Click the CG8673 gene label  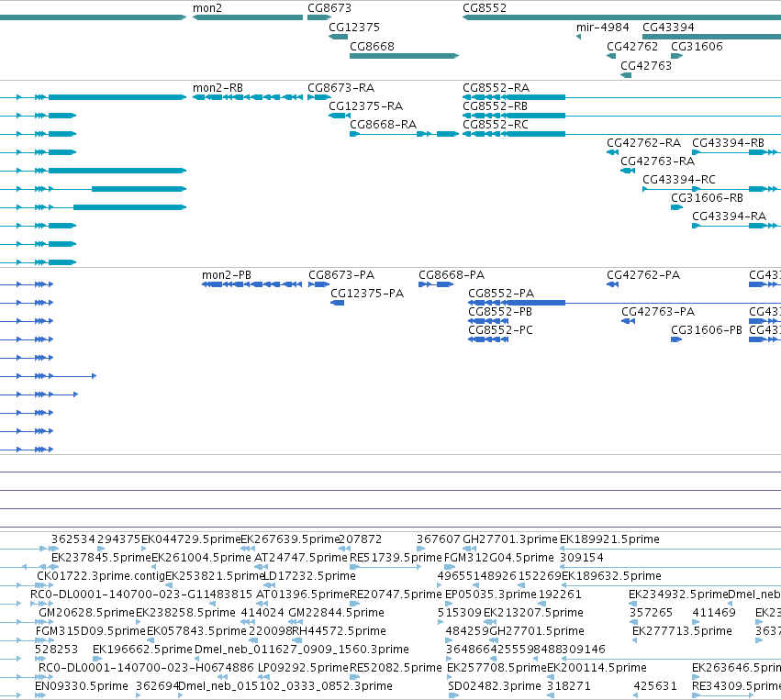(329, 8)
